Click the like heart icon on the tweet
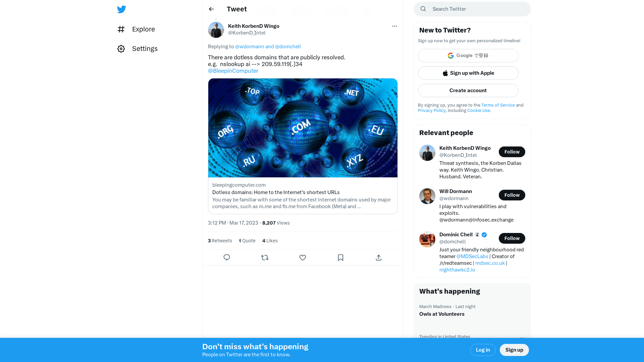The width and height of the screenshot is (644, 362). click(x=303, y=257)
